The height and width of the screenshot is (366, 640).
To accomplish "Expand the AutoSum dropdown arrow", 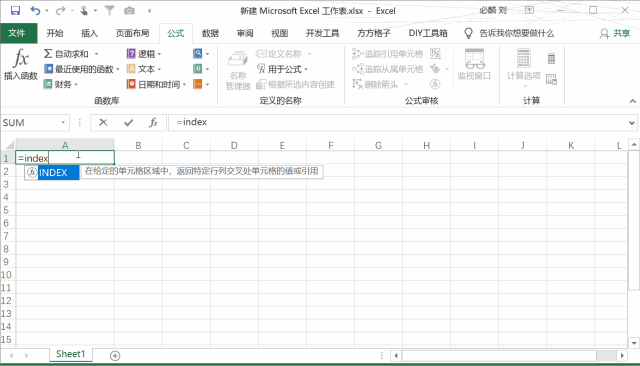I will (x=96, y=54).
